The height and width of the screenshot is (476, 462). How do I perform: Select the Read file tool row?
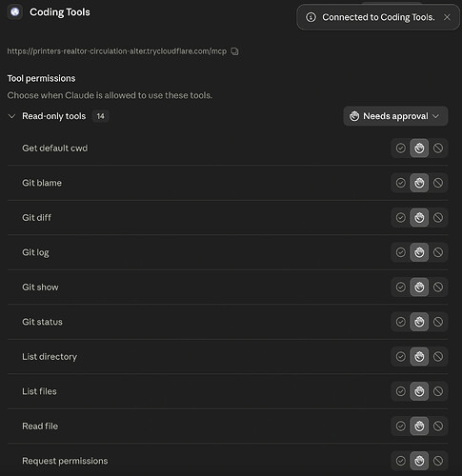point(228,426)
